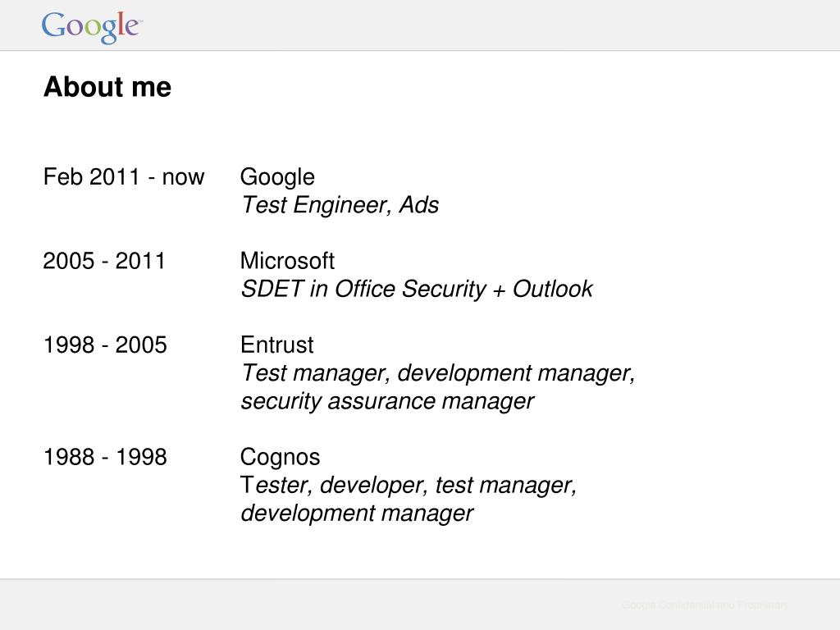Click the Entrust employer name

(x=276, y=345)
